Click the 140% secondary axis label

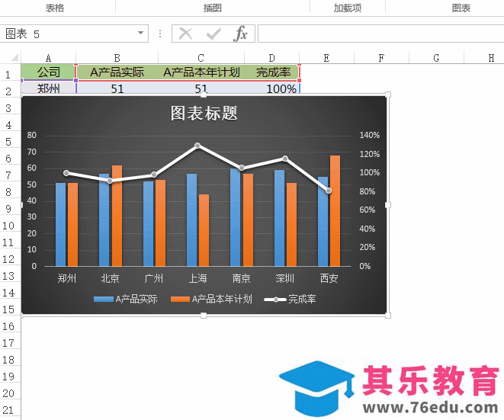pyautogui.click(x=369, y=135)
